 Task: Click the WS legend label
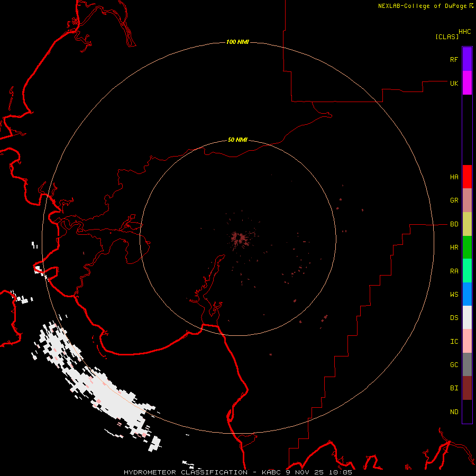click(x=454, y=295)
